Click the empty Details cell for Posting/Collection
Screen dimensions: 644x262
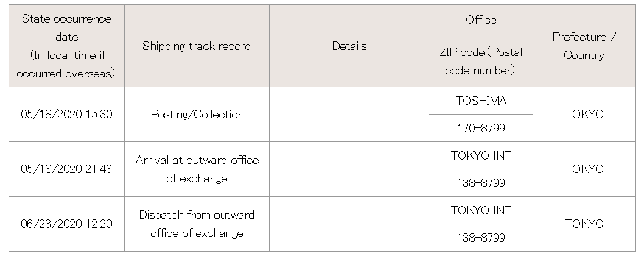pyautogui.click(x=349, y=115)
